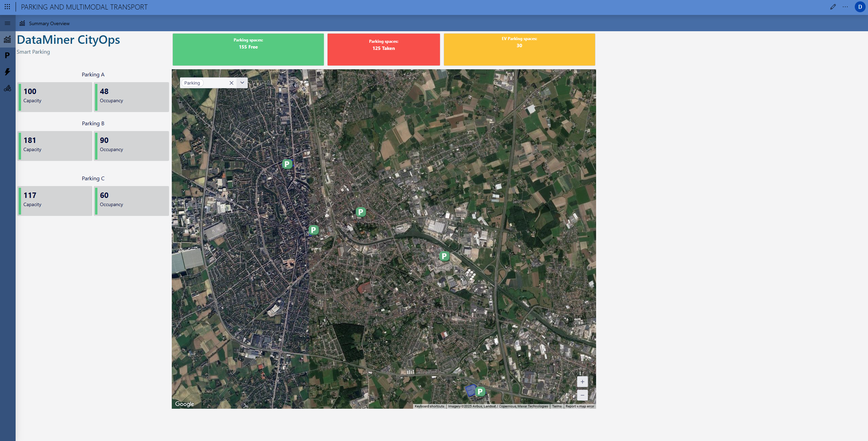Open the apps grid launcher icon
868x441 pixels.
tap(7, 7)
